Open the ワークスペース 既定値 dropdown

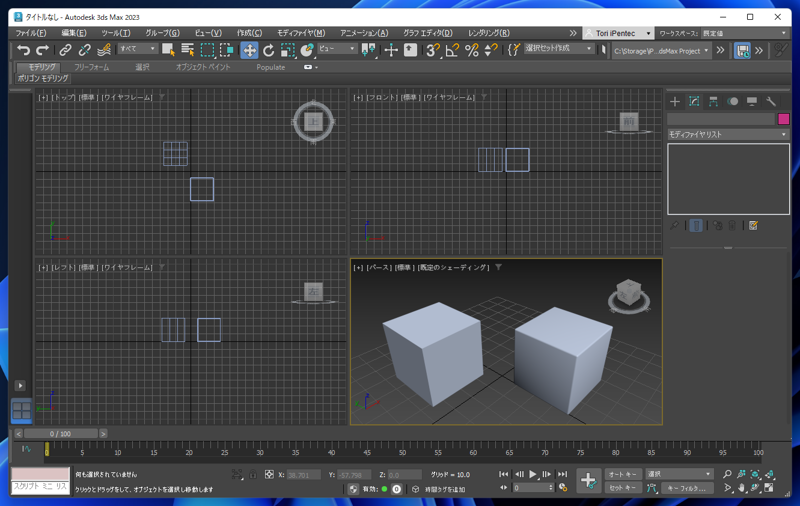(745, 33)
